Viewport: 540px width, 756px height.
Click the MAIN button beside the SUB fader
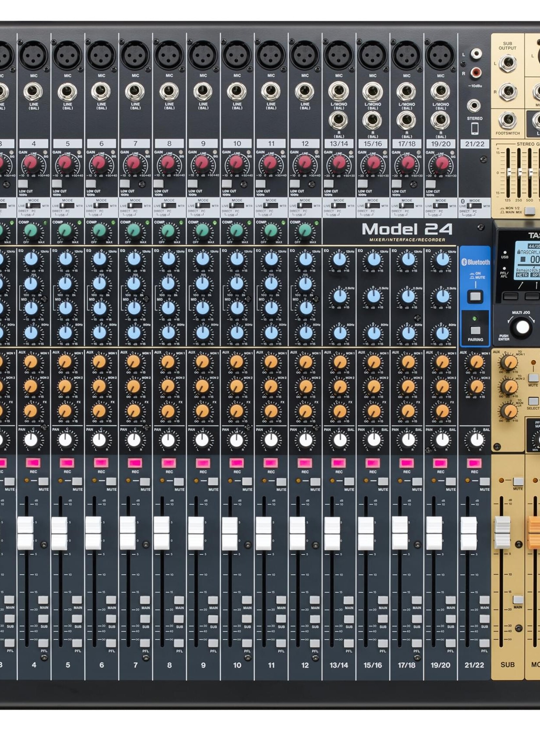[x=518, y=600]
